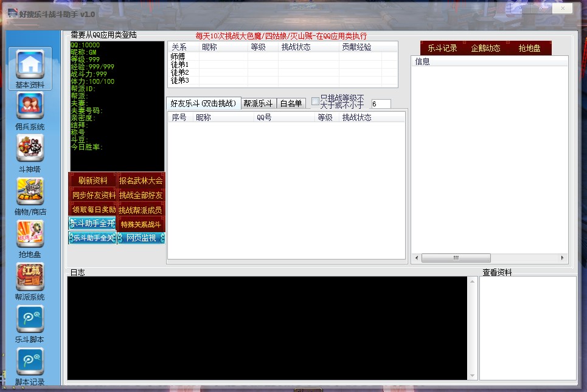The width and height of the screenshot is (587, 392).
Task: Click the 信息 column header
Action: [x=490, y=61]
